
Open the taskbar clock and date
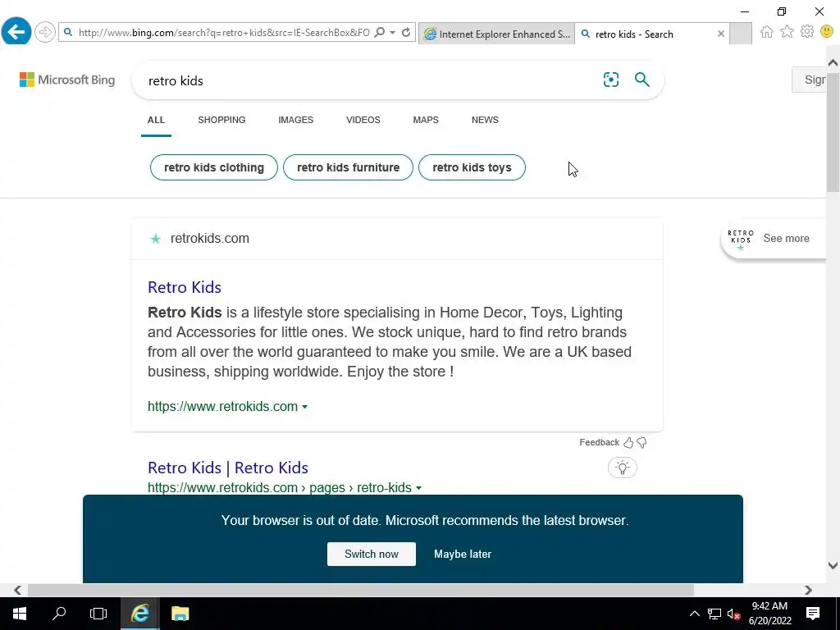(769, 614)
